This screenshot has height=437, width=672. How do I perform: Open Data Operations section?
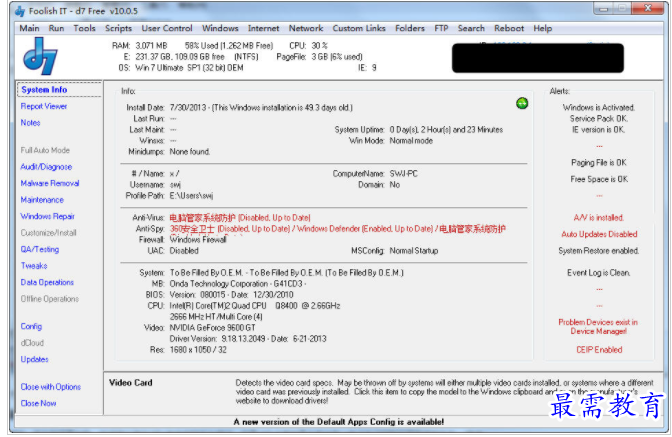pos(47,282)
